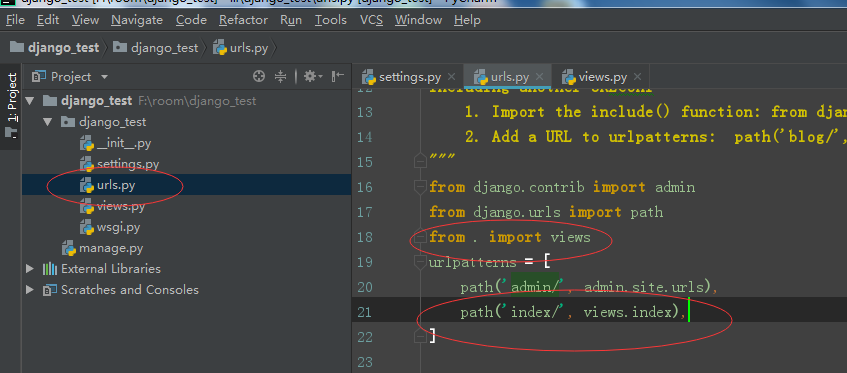Click line number 21 in the gutter
The image size is (847, 373).
coord(365,312)
